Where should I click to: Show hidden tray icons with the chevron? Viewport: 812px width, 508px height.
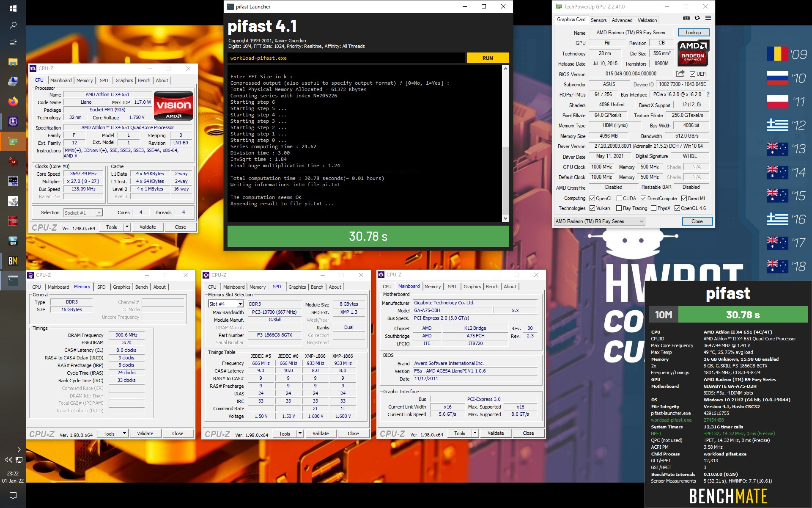coord(19,449)
